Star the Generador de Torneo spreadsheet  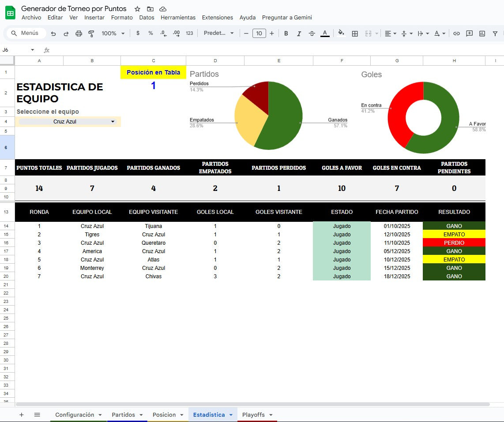[137, 8]
